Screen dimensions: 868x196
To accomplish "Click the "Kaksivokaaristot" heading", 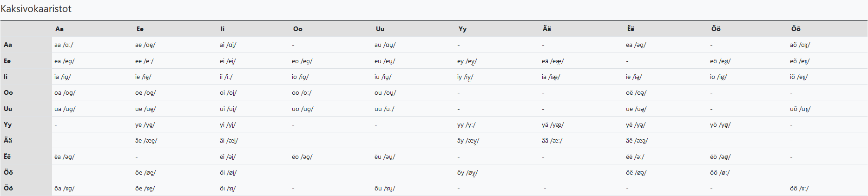I will [x=36, y=9].
